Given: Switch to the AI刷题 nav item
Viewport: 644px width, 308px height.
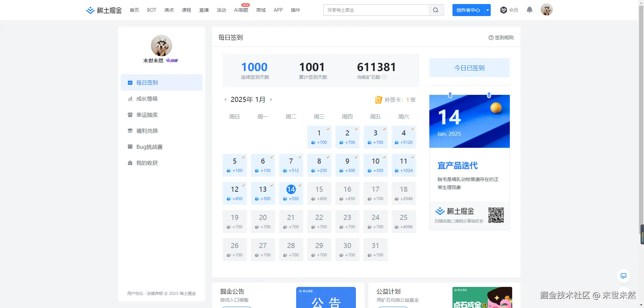Looking at the screenshot, I should pos(241,10).
